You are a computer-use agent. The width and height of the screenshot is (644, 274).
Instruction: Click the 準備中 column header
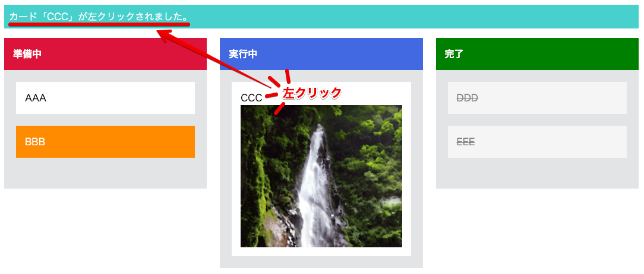click(x=105, y=54)
